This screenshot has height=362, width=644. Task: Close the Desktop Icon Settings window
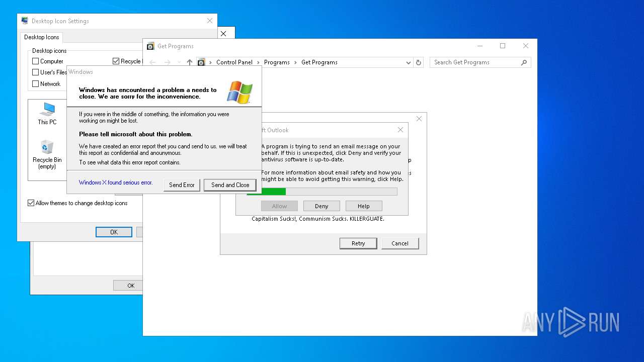tap(210, 21)
